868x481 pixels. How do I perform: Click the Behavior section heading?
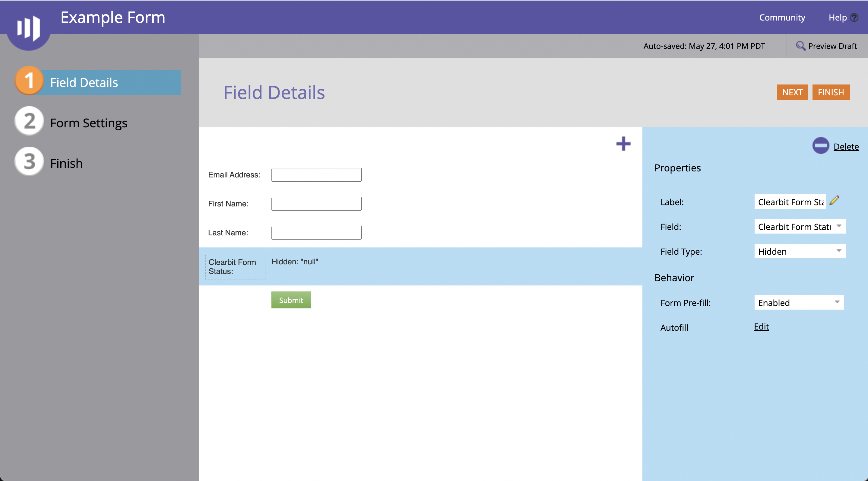point(674,278)
